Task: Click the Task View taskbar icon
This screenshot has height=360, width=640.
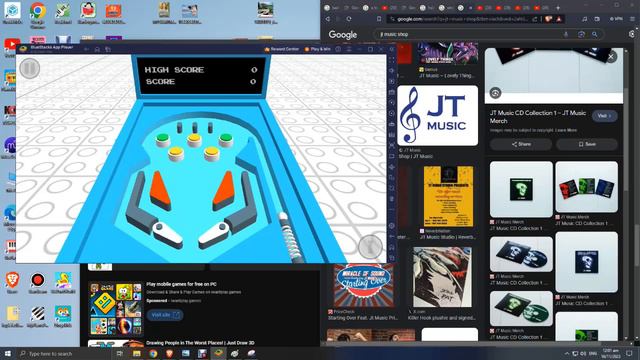Action: click(x=120, y=353)
